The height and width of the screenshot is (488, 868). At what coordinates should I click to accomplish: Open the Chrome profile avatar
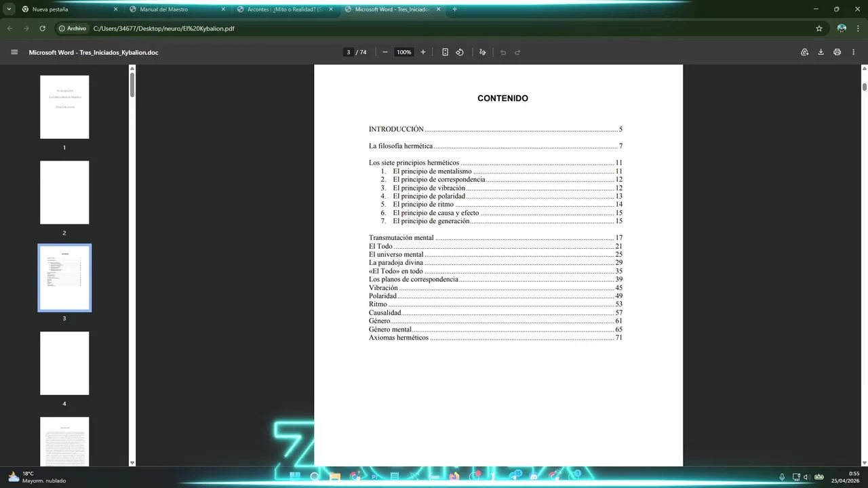pos(842,28)
